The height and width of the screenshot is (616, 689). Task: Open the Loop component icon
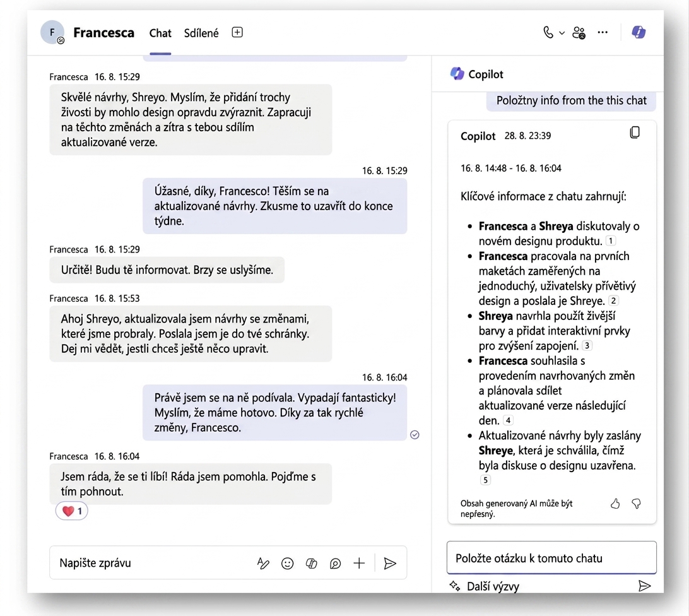pos(335,563)
